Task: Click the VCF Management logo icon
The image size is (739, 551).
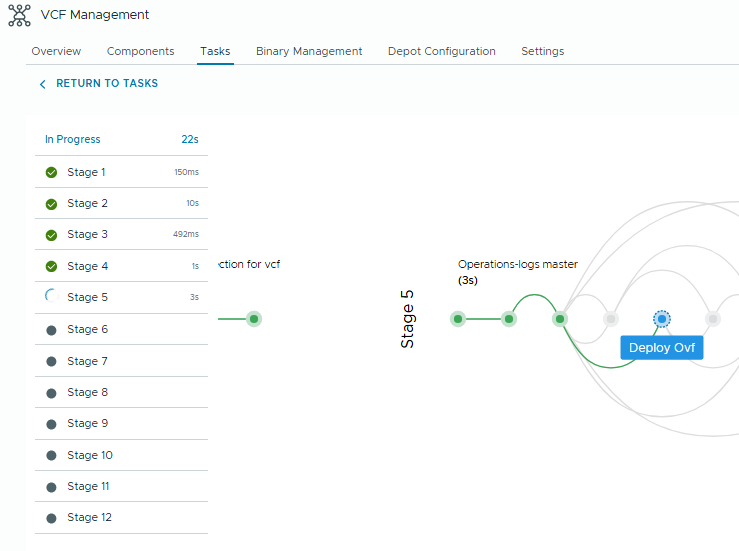Action: [x=19, y=15]
